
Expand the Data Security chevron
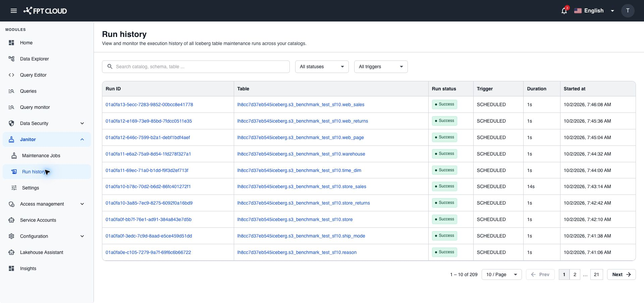point(82,123)
